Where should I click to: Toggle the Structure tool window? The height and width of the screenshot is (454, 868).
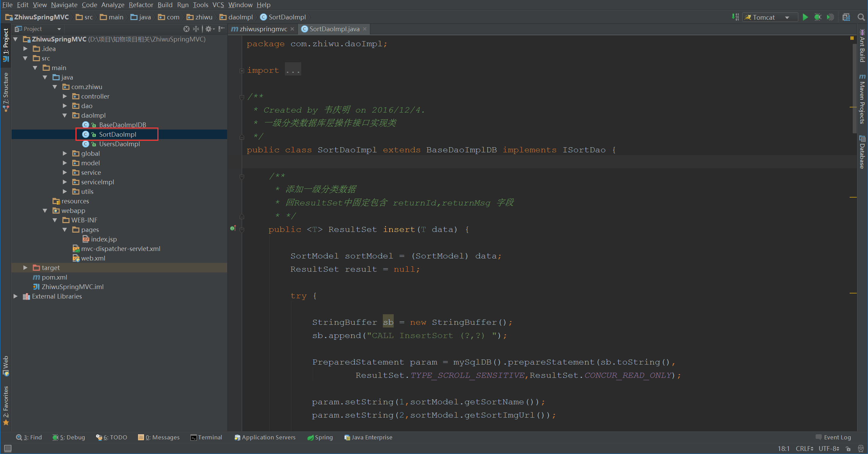pyautogui.click(x=5, y=92)
